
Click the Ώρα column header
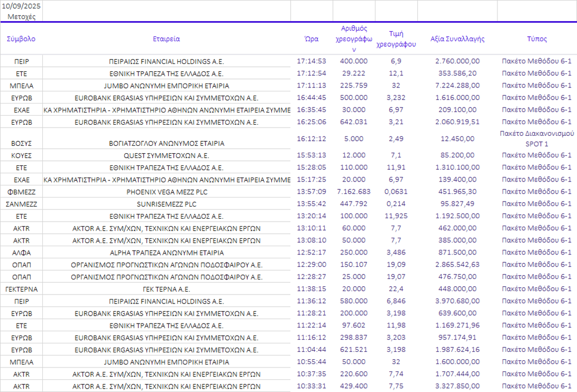[x=311, y=39]
